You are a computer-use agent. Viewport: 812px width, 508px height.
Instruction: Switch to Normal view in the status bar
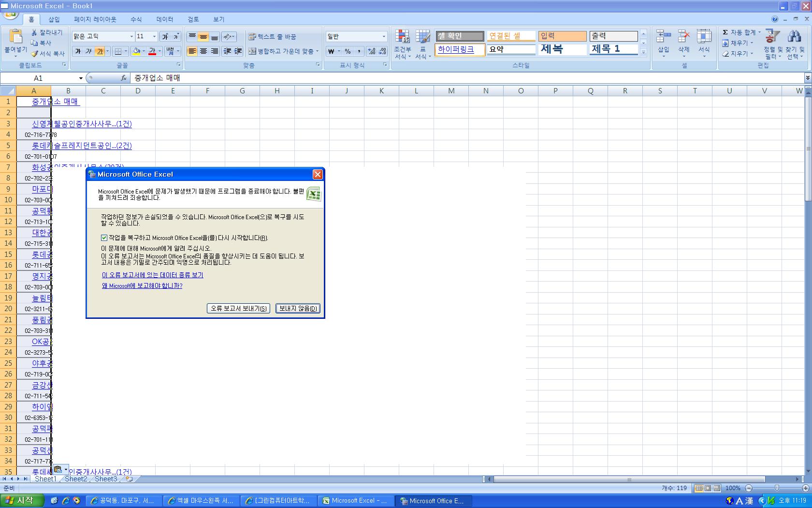pyautogui.click(x=699, y=488)
